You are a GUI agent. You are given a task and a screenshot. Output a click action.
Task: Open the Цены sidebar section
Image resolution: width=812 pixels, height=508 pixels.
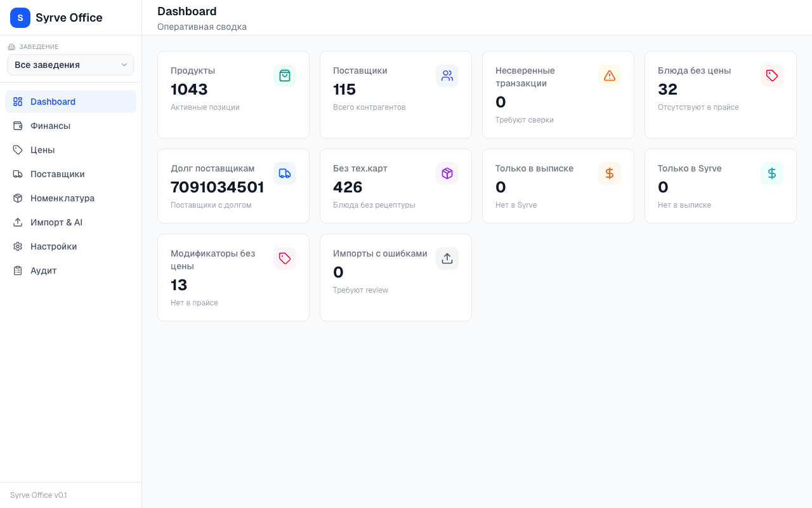(x=43, y=150)
